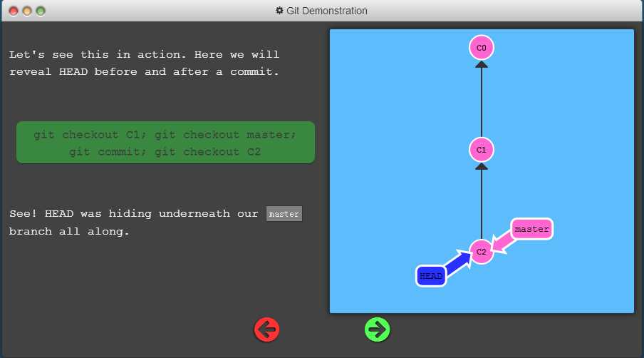Click the inline master code tag
The height and width of the screenshot is (358, 644).
click(x=284, y=214)
